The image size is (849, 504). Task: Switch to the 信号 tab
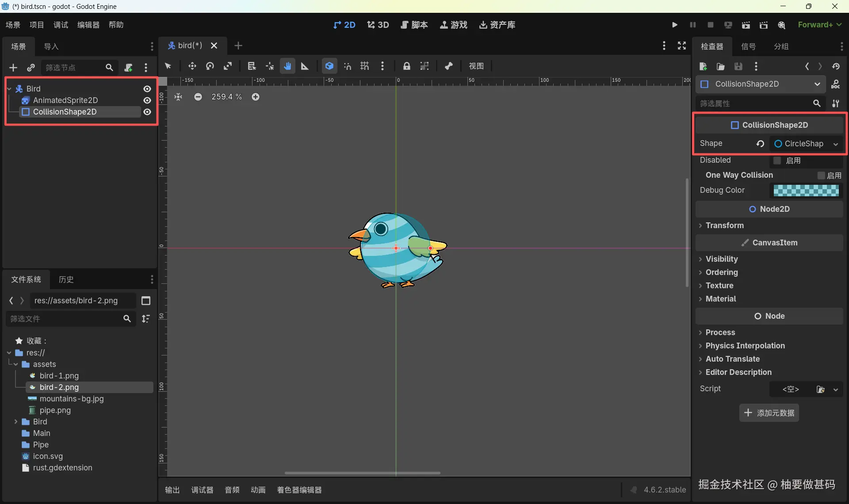(x=749, y=46)
